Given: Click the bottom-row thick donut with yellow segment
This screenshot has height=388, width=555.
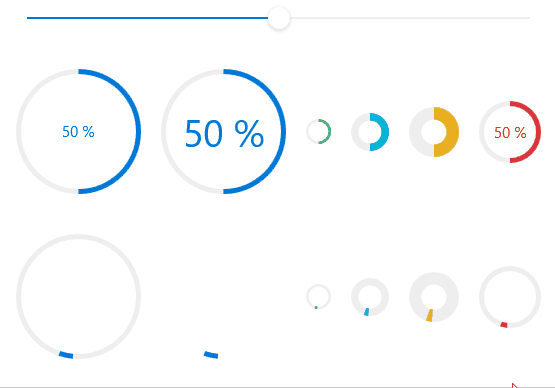Looking at the screenshot, I should click(434, 297).
